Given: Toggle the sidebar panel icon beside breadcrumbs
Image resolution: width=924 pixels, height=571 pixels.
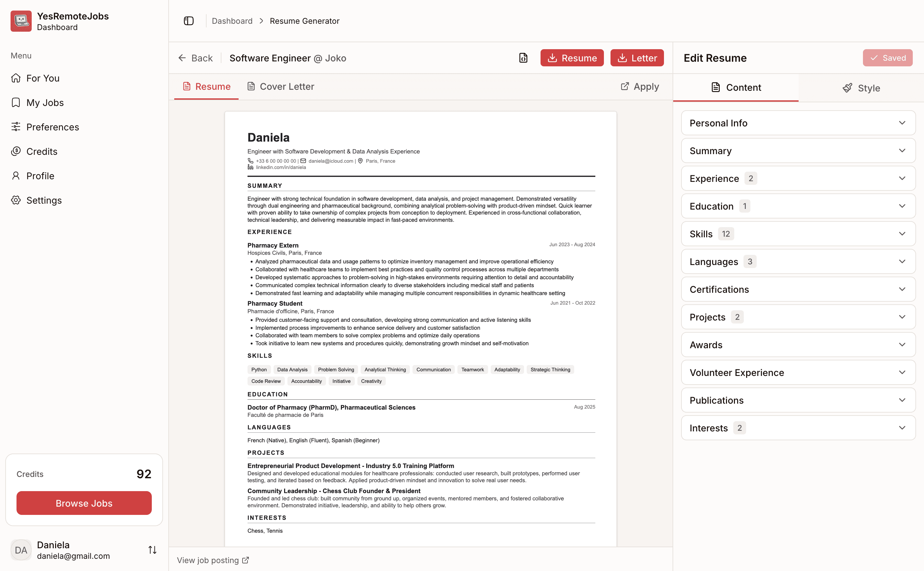Looking at the screenshot, I should [188, 21].
